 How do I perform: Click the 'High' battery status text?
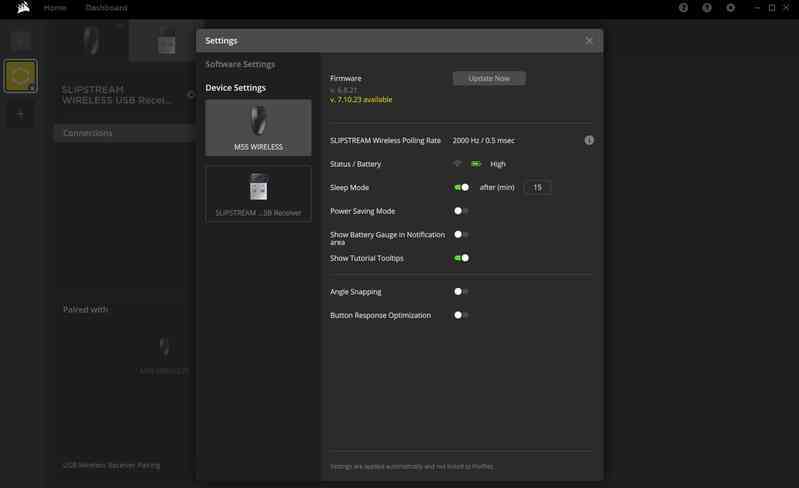point(497,164)
